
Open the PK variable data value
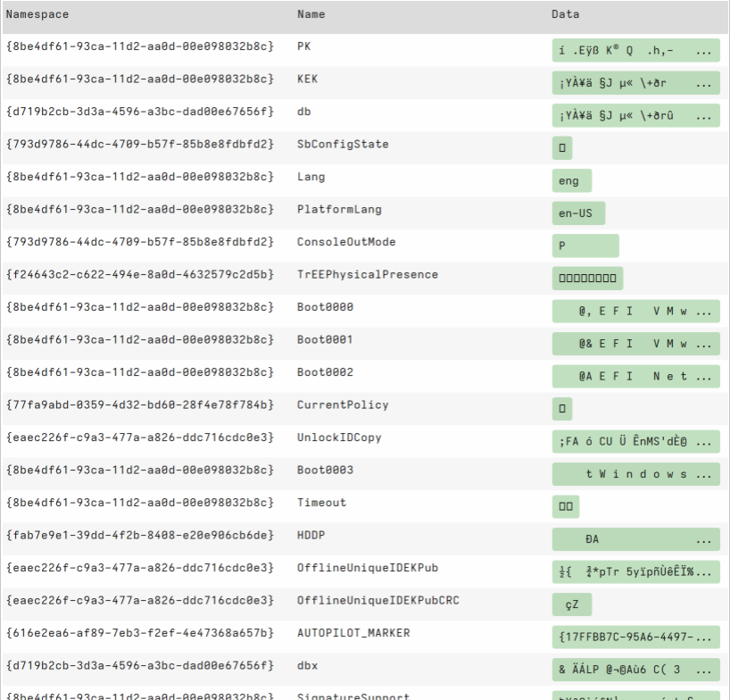coord(635,51)
